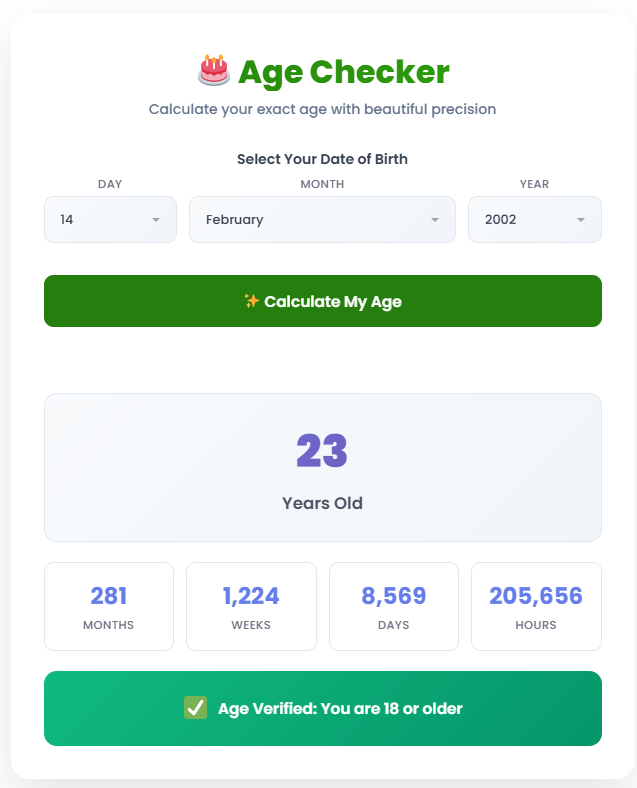This screenshot has width=637, height=788.
Task: Click the subtitle about beautiful precision
Action: point(323,109)
